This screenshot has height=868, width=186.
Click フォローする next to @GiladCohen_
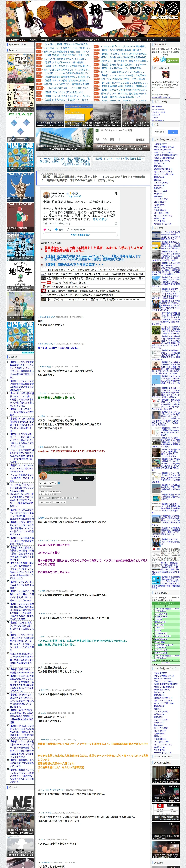(x=75, y=196)
